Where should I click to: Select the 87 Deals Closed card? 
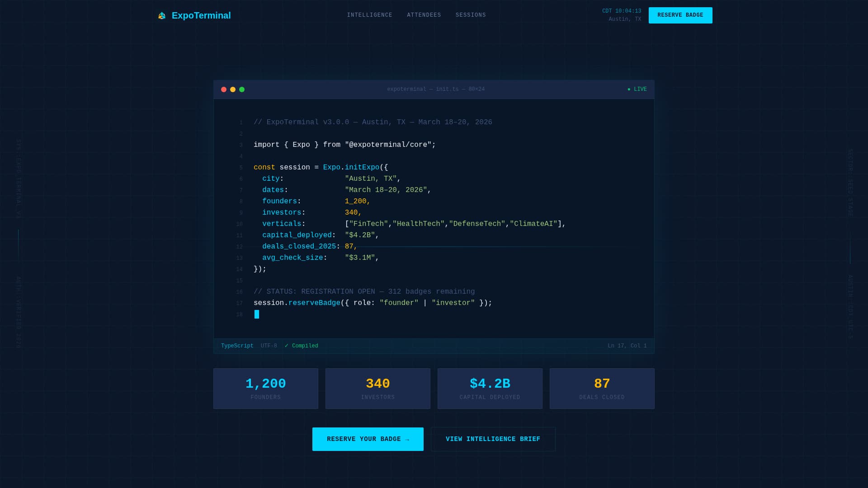pos(602,389)
